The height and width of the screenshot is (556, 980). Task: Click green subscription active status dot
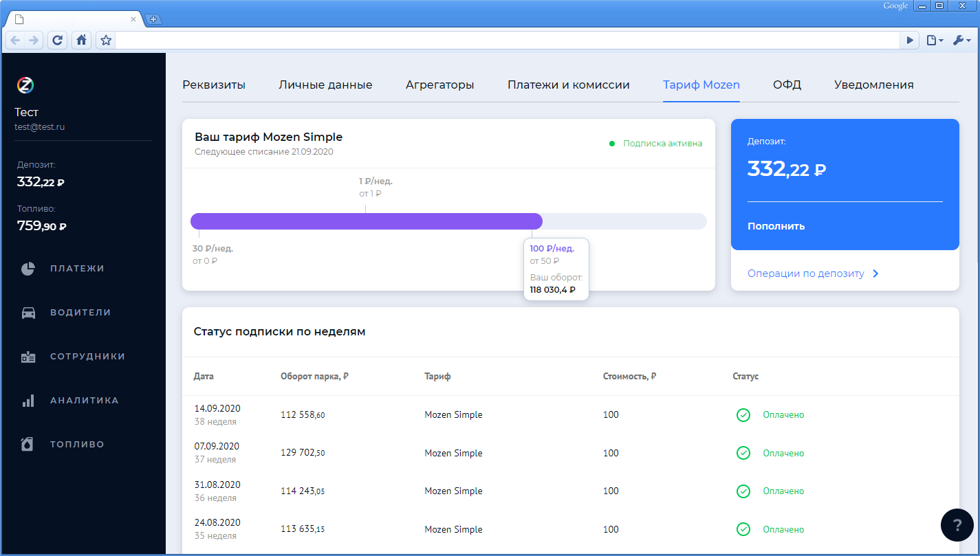click(x=612, y=144)
